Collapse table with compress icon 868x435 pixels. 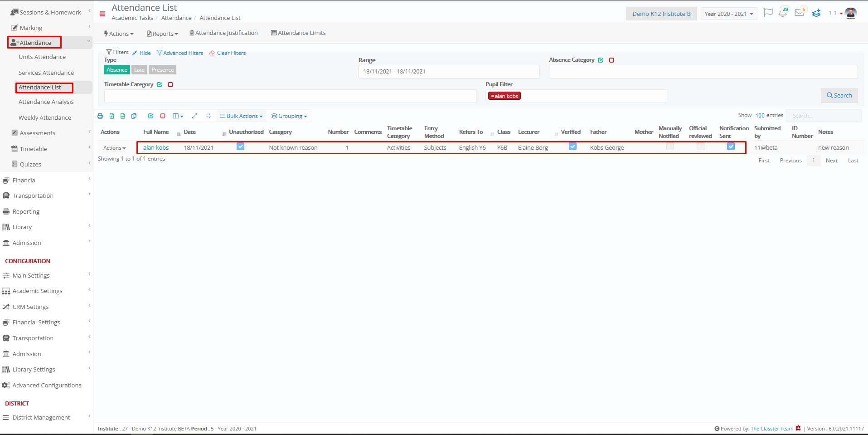coord(209,116)
